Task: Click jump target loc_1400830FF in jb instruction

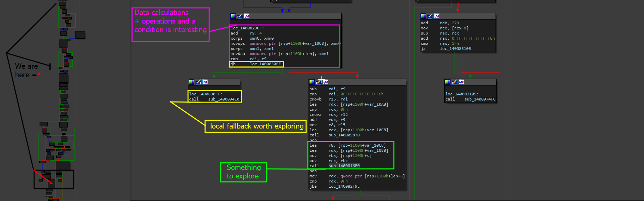Action: coord(265,64)
